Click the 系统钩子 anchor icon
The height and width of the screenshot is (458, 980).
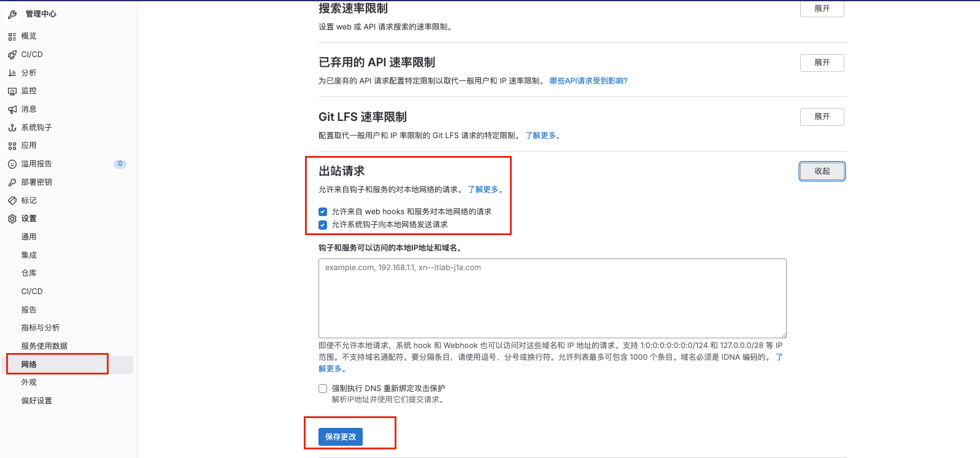click(12, 128)
